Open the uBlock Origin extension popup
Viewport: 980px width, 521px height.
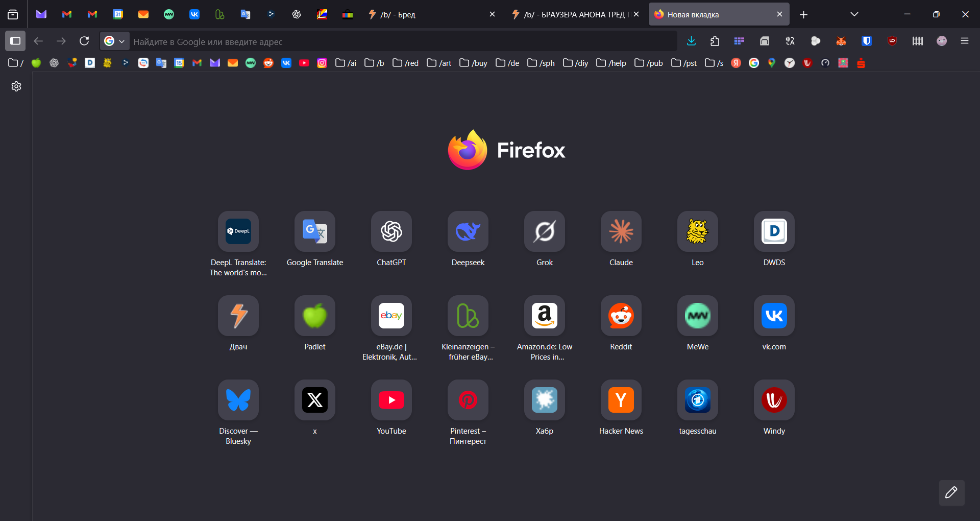coord(892,41)
